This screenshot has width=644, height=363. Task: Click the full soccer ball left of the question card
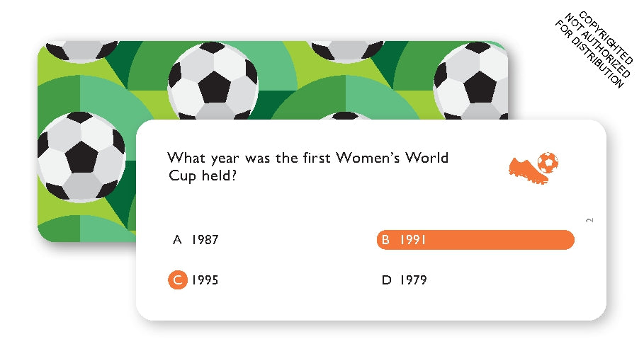pos(80,156)
